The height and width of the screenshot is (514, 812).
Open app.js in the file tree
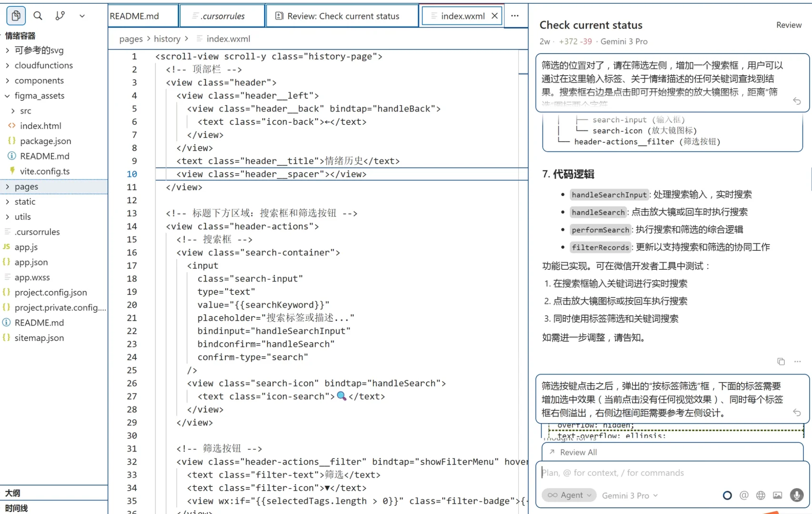(54, 247)
